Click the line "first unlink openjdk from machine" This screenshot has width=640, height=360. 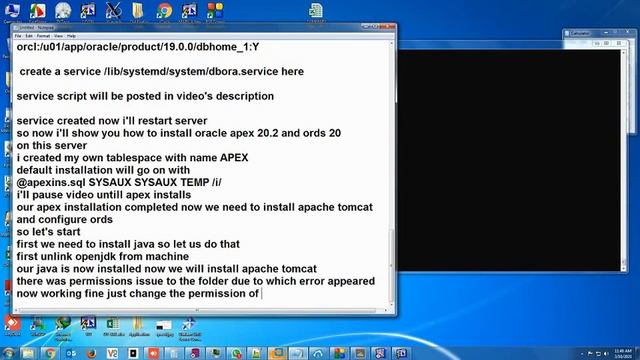(103, 257)
